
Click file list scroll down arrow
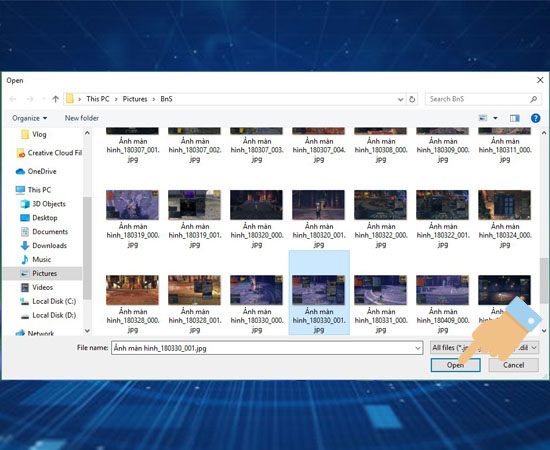[x=544, y=331]
